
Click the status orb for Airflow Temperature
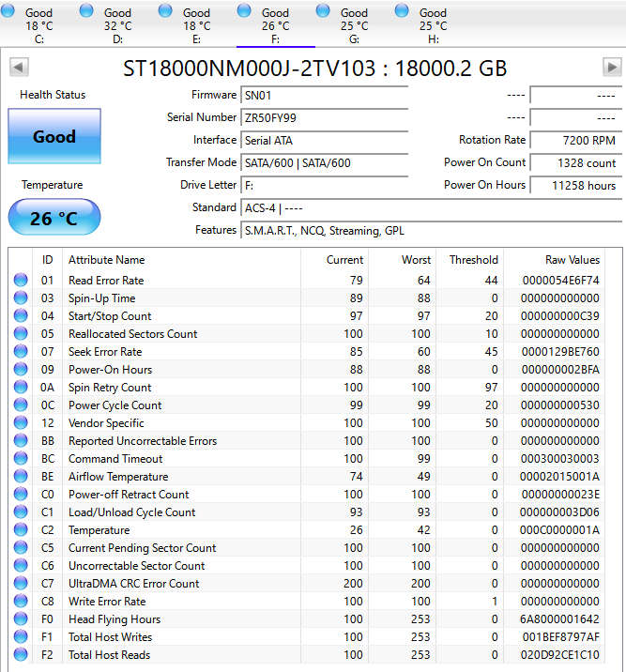(x=21, y=476)
